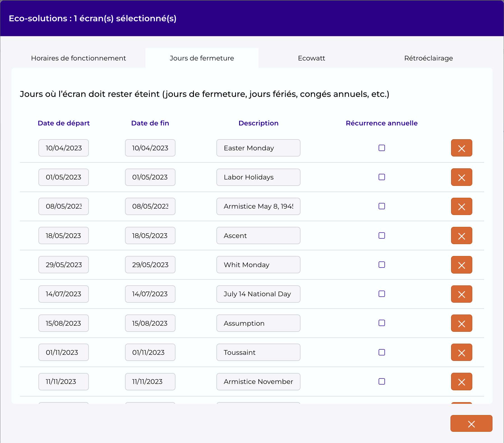
Task: Delete the Whit Monday row
Action: [461, 265]
